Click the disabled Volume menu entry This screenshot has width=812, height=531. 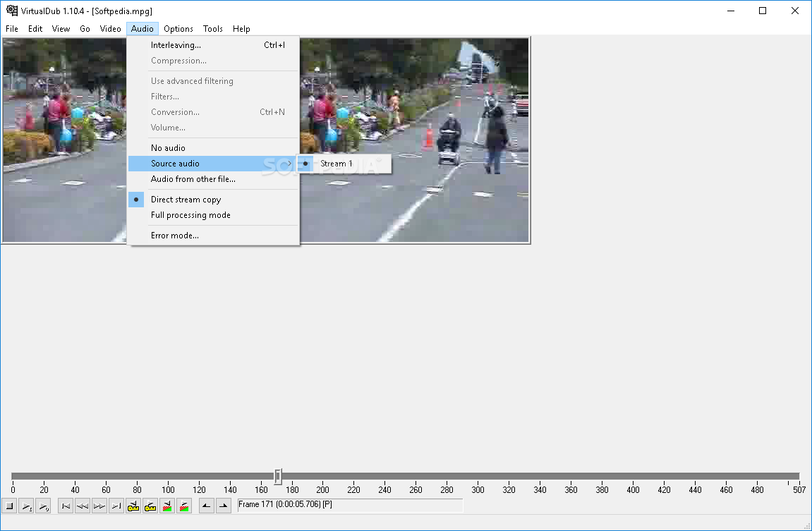coord(213,128)
